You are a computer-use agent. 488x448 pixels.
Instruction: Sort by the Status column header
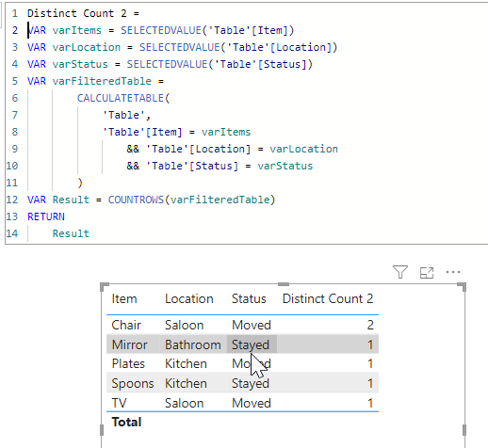pyautogui.click(x=249, y=298)
